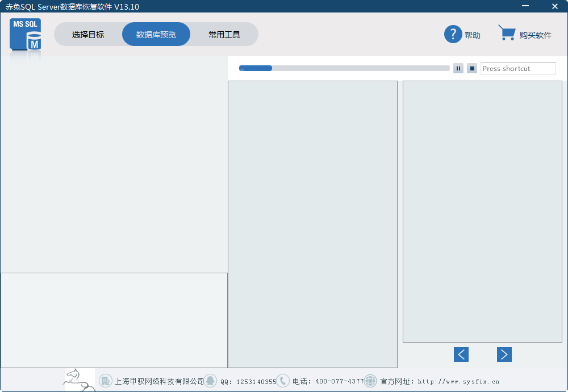The image size is (568, 392).
Task: Go to previous page with left arrow
Action: tap(461, 355)
